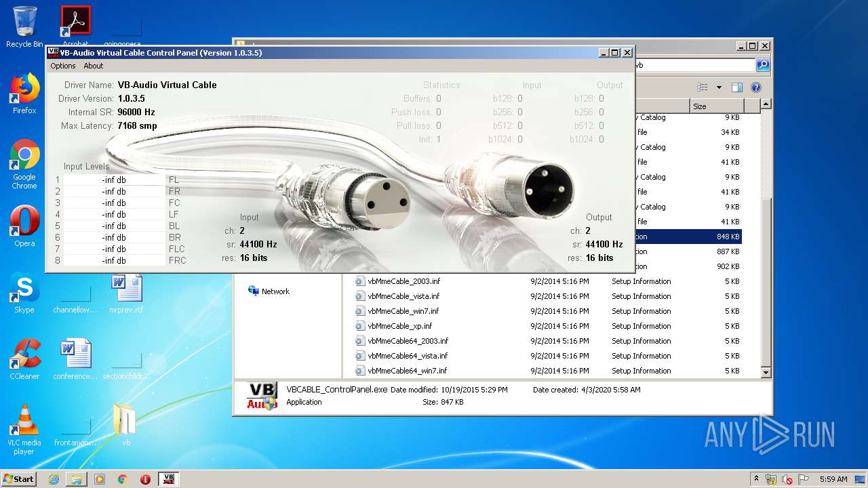This screenshot has width=868, height=488.
Task: Click Output sr value 44100 Hz
Action: [604, 244]
